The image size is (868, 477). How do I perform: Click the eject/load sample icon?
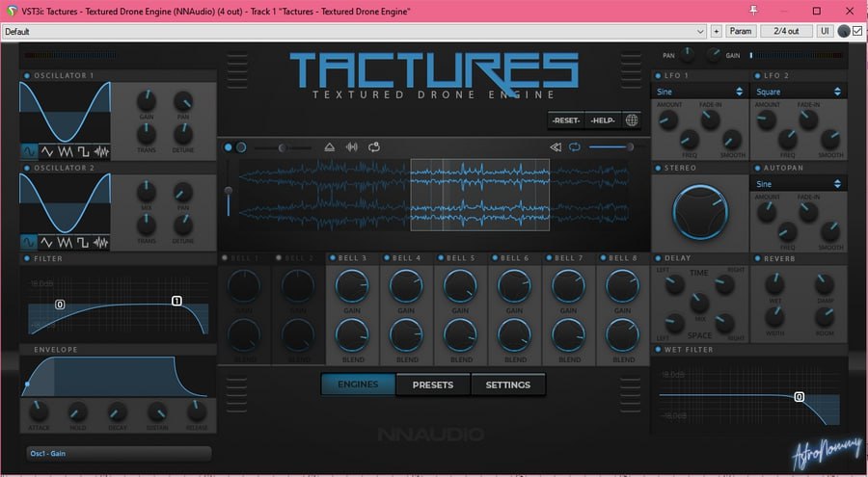point(330,147)
